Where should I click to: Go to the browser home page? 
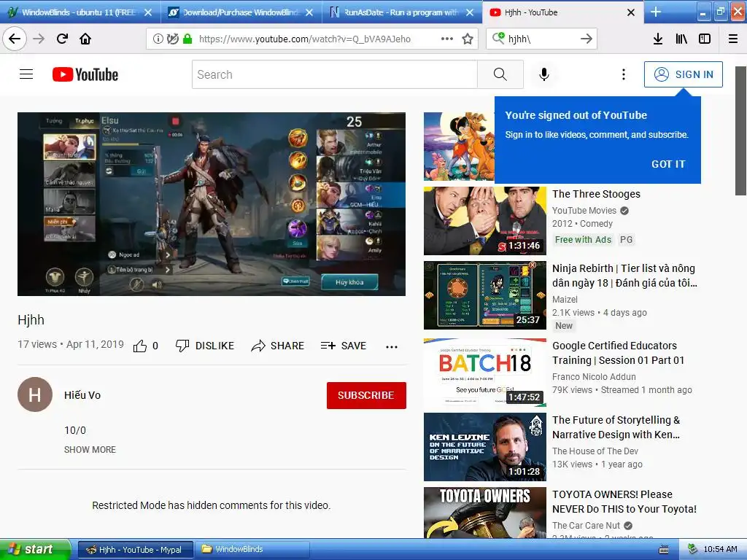pyautogui.click(x=85, y=39)
